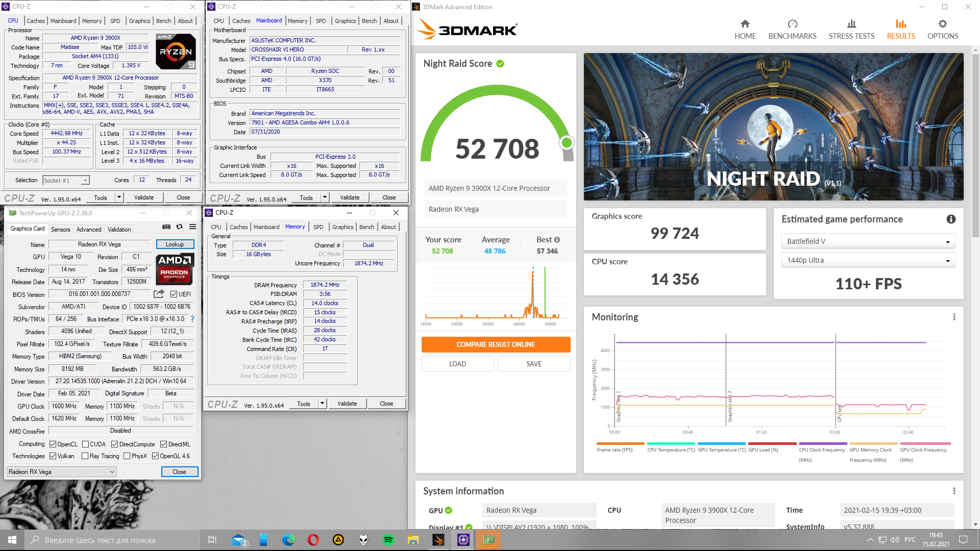The image size is (980, 551).
Task: Switch to the Advanced tab in GPU-Z
Action: click(89, 229)
